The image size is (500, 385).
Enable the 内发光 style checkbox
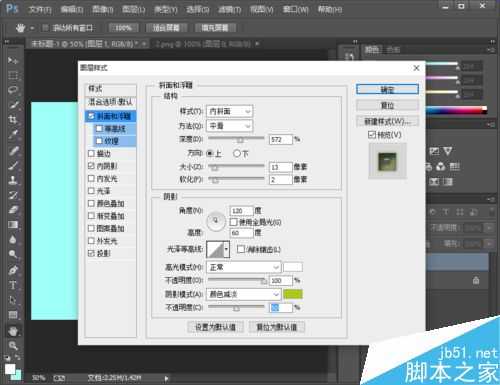(x=91, y=178)
